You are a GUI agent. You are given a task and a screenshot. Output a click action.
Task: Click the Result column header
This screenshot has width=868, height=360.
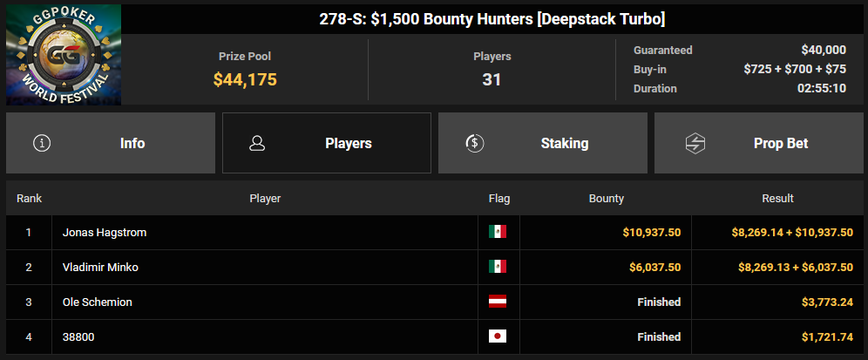tap(777, 198)
